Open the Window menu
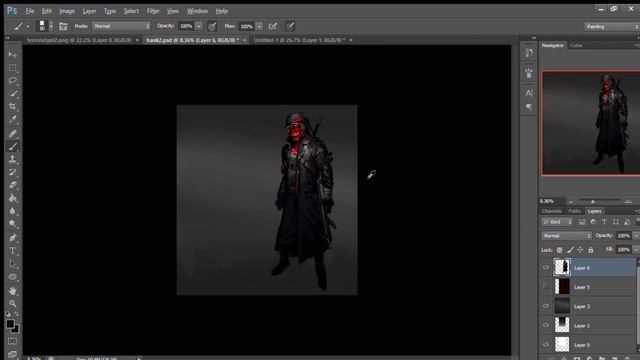 tap(197, 11)
